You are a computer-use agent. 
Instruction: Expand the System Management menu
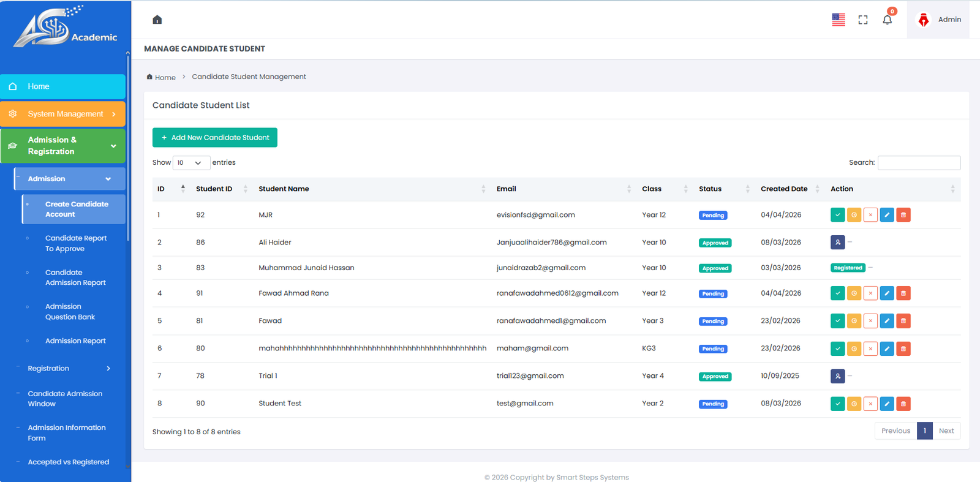63,114
